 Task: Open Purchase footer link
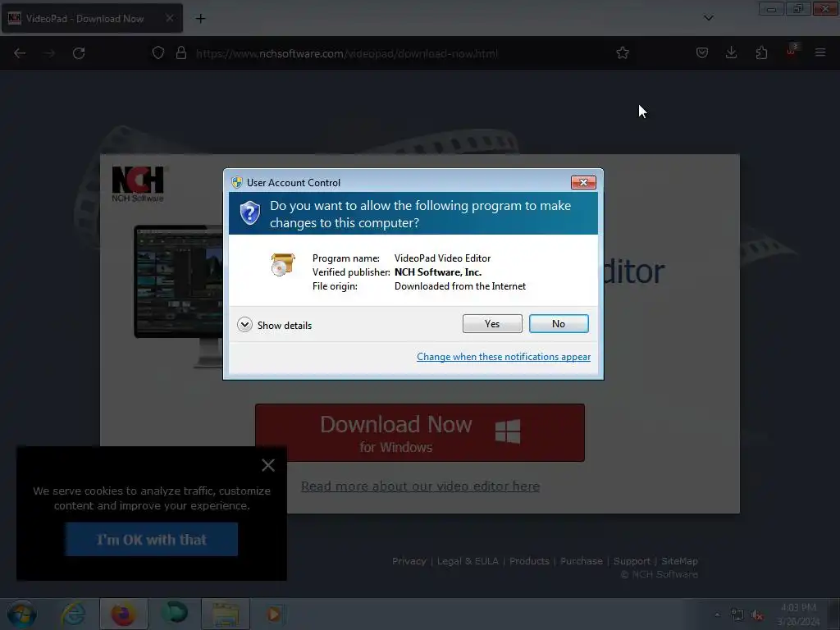(582, 561)
